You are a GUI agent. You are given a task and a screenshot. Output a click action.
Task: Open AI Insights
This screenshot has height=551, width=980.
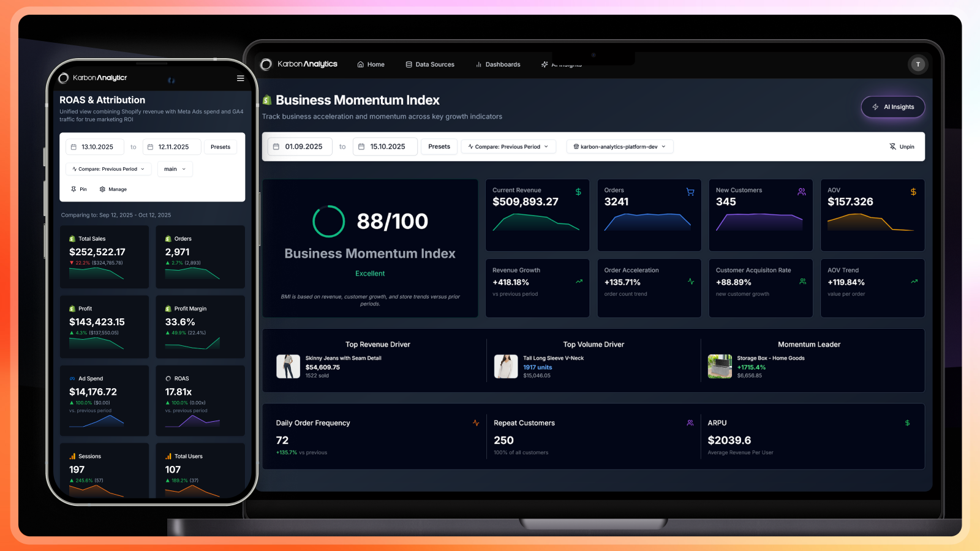coord(893,107)
